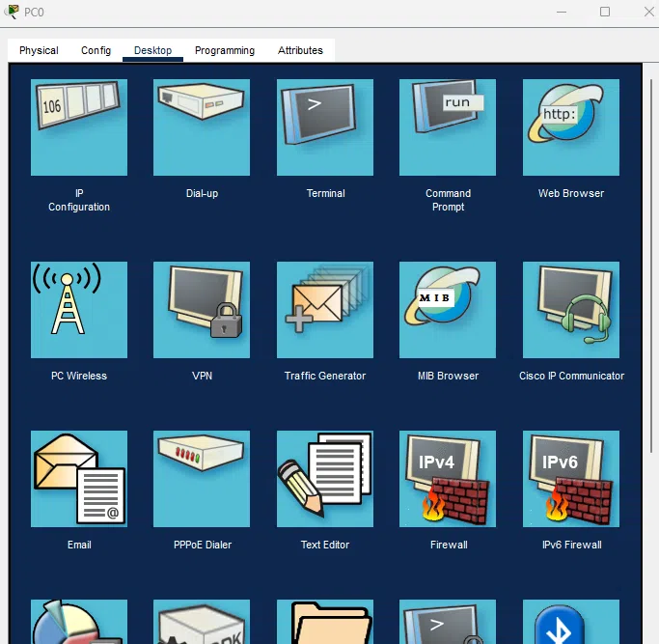The image size is (659, 644).
Task: Open the VPN padlock monitor icon
Action: click(202, 310)
